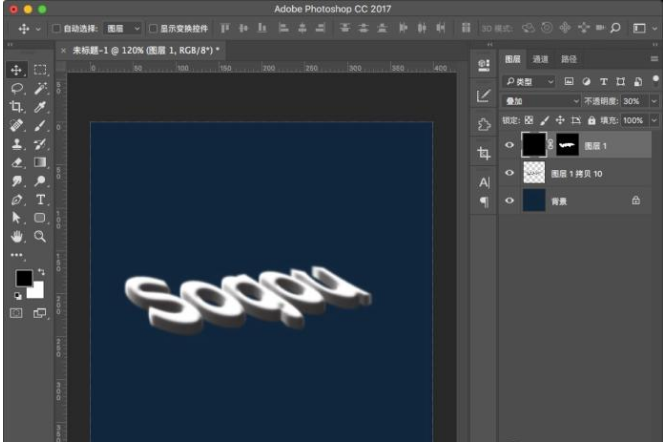This screenshot has width=664, height=442.
Task: Select the Eraser tool
Action: (16, 162)
